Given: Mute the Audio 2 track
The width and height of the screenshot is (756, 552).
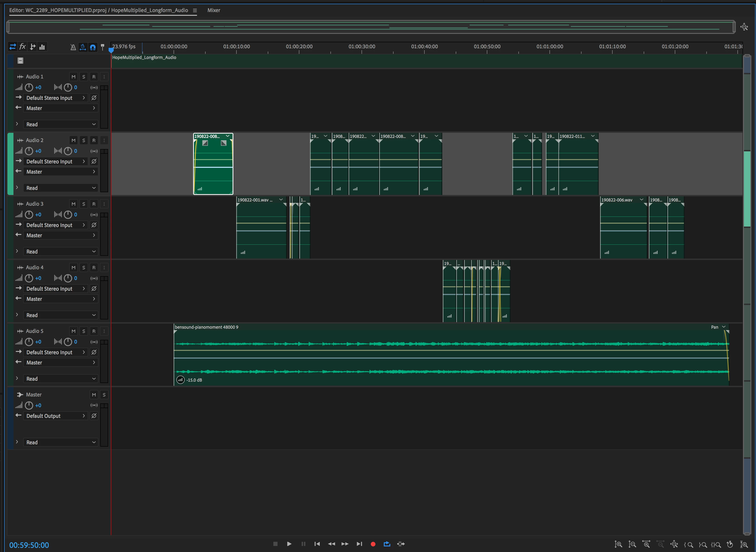Looking at the screenshot, I should pos(74,140).
